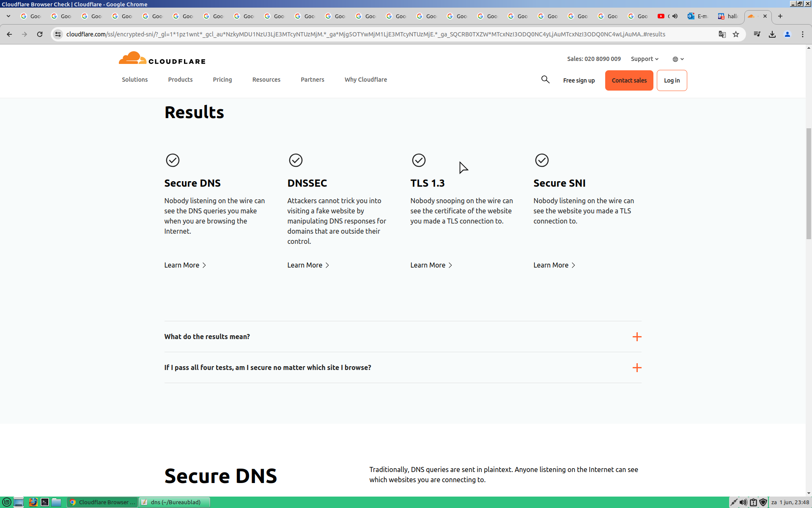Screen dimensions: 812x508
Task: Click the Log in button
Action: 672,80
